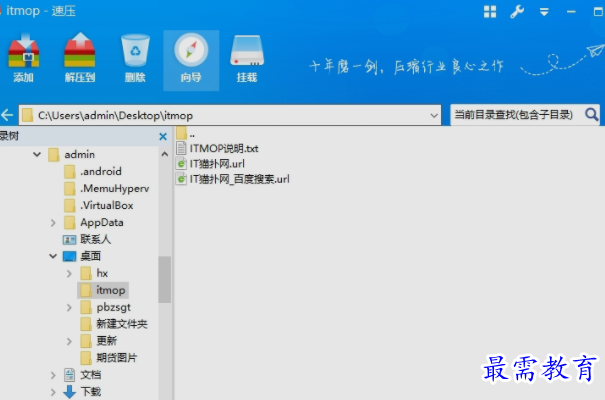Select the hx folder in tree
605x400 pixels.
(94, 273)
